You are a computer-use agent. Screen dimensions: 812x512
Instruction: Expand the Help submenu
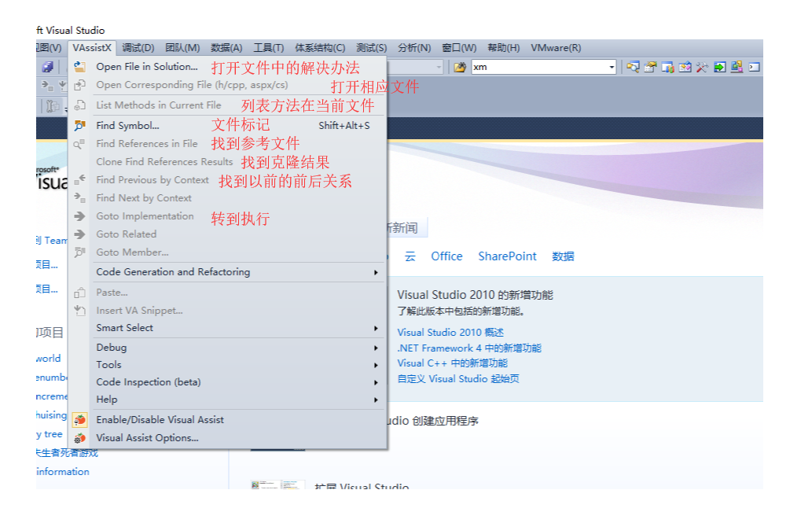pyautogui.click(x=228, y=400)
